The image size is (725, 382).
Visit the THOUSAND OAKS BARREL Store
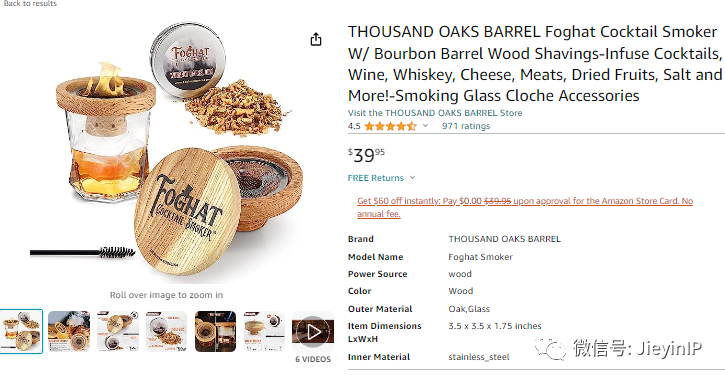435,113
